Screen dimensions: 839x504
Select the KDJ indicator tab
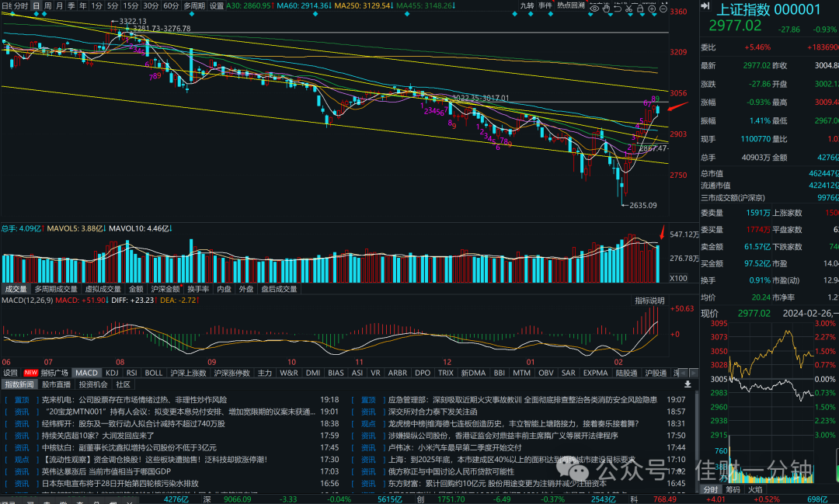[112, 373]
